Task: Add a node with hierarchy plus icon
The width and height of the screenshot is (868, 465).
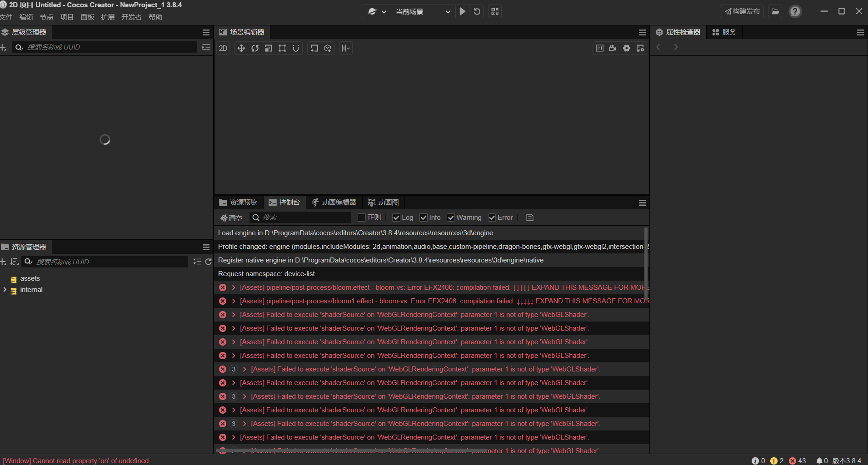Action: pyautogui.click(x=3, y=47)
